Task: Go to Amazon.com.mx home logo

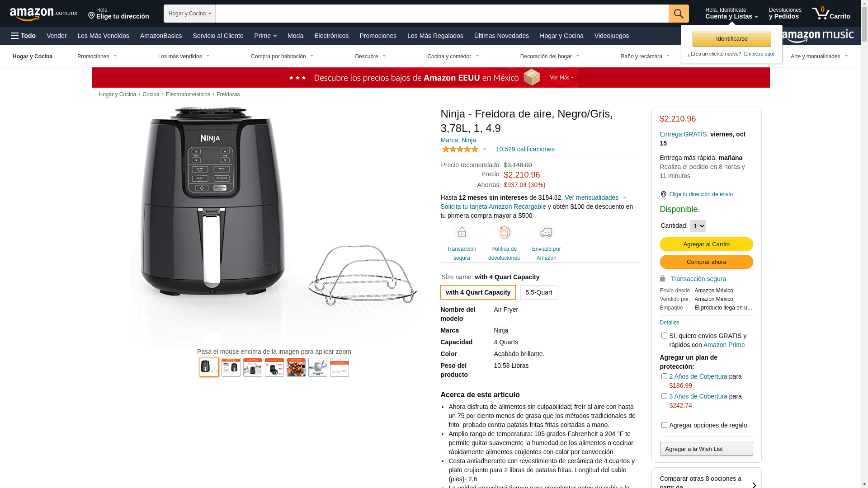Action: tap(43, 14)
